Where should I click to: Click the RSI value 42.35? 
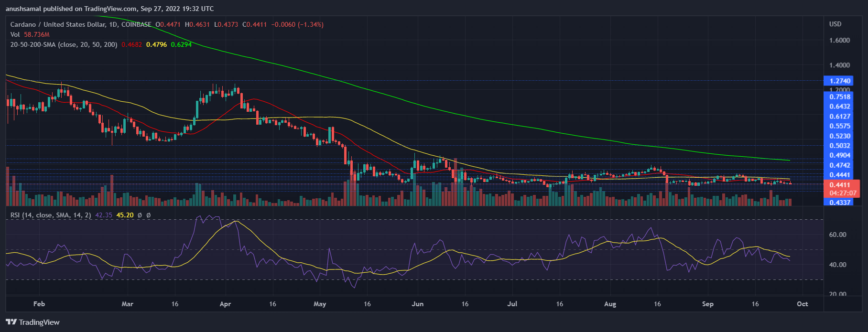[104, 215]
